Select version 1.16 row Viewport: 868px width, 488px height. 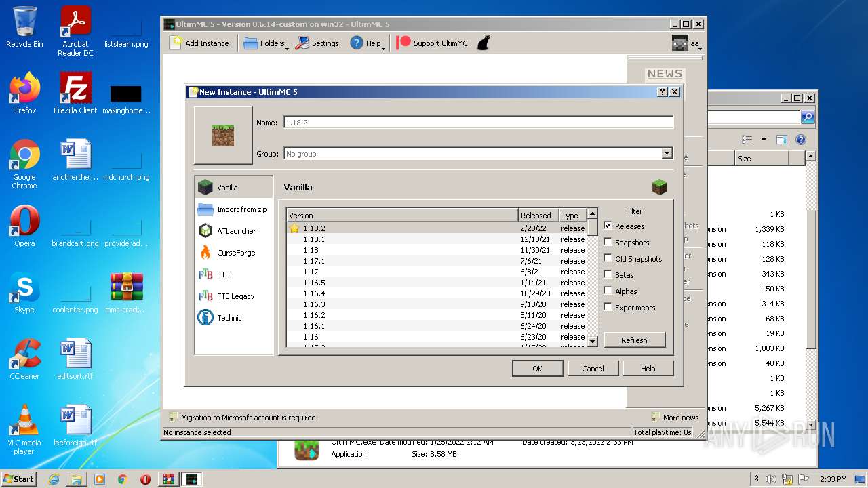[437, 337]
